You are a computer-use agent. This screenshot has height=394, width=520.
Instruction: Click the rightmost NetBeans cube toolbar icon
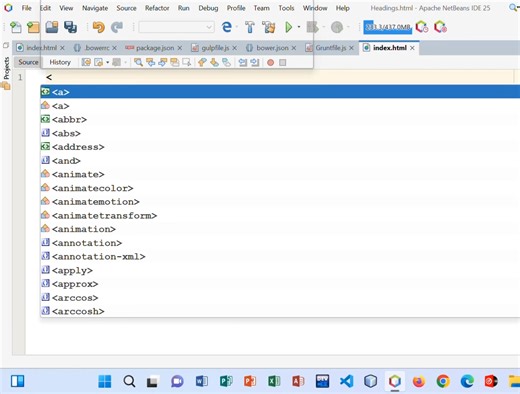(x=440, y=27)
